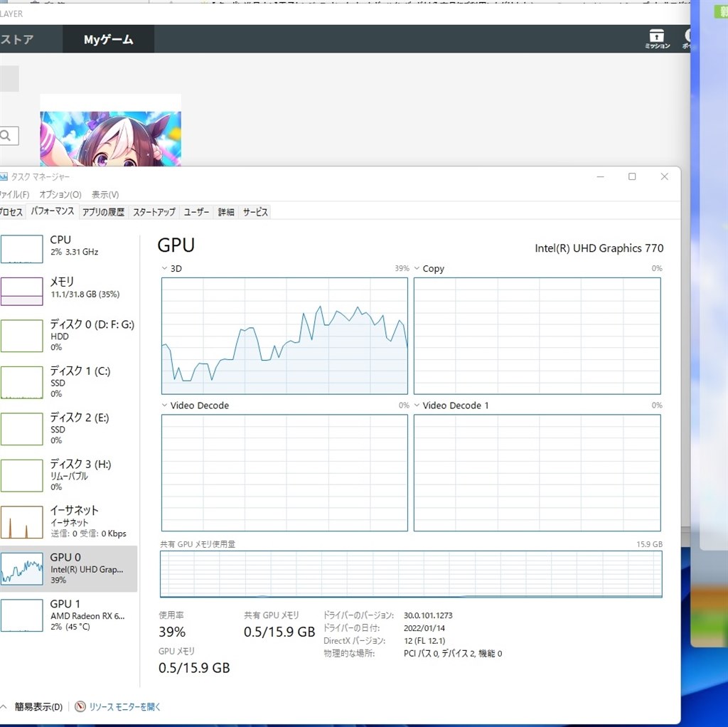Click the CPU mini graph thumbnail
728x727 pixels.
[x=21, y=249]
